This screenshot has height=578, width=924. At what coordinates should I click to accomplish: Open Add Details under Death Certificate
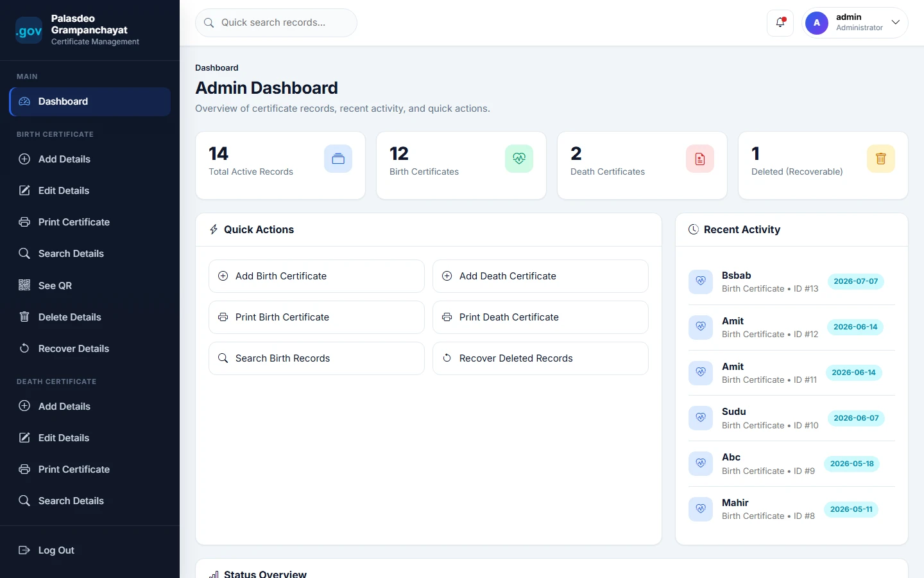[x=90, y=407]
